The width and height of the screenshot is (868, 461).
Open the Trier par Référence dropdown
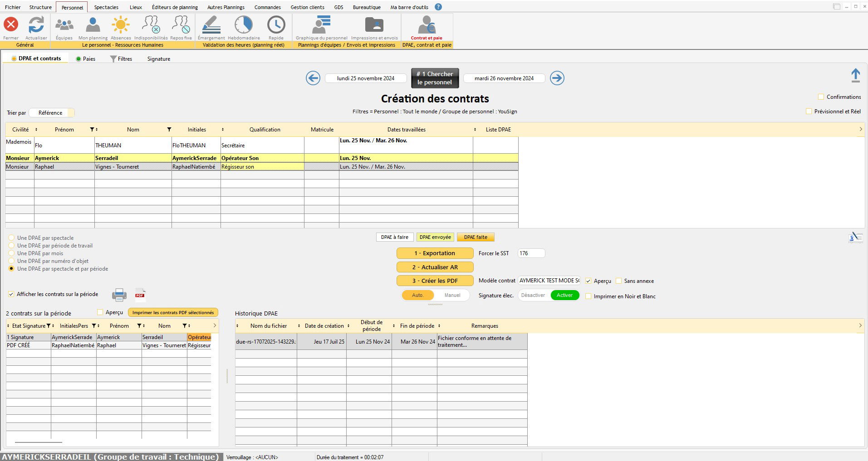click(51, 113)
